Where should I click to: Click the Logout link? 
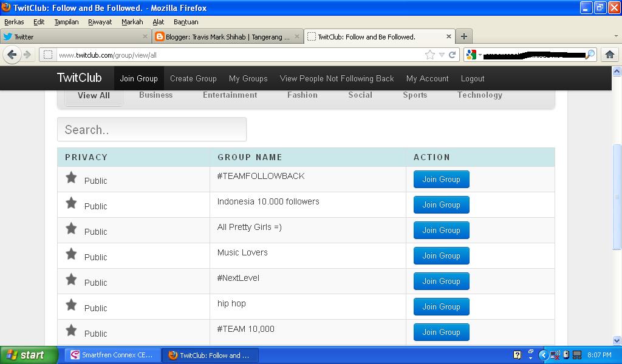pos(473,78)
